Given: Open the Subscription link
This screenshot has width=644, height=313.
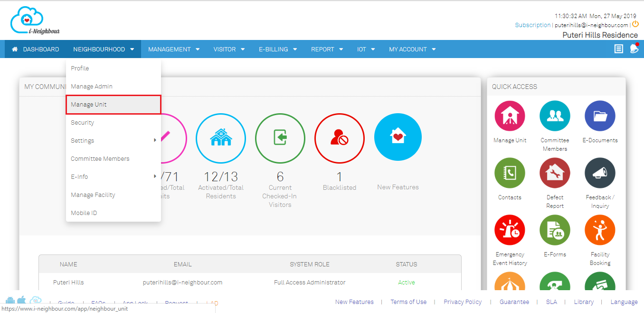Looking at the screenshot, I should click(532, 25).
